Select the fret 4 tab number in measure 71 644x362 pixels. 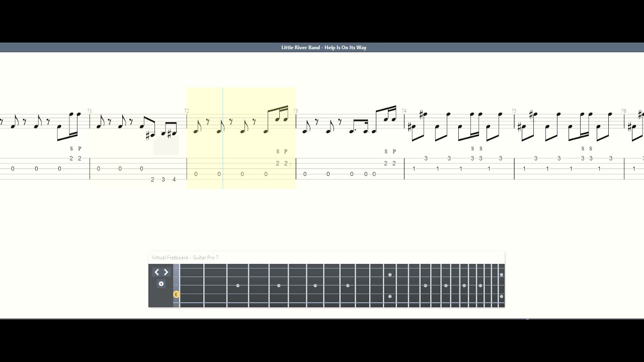click(174, 179)
